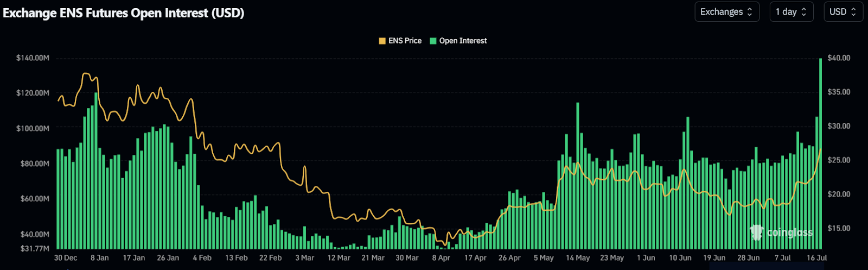Click the $60.00M left axis label
Image resolution: width=868 pixels, height=270 pixels.
pos(35,199)
